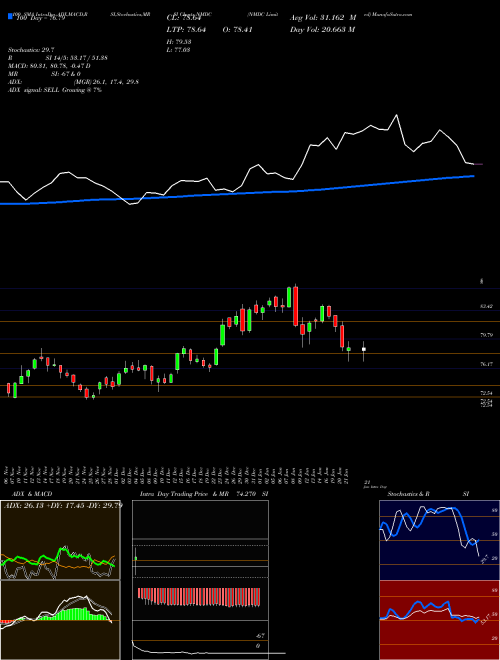Image resolution: width=500 pixels, height=660 pixels.
Task: Click 'Day Vol: 20.663 M' text
Action: point(322,29)
